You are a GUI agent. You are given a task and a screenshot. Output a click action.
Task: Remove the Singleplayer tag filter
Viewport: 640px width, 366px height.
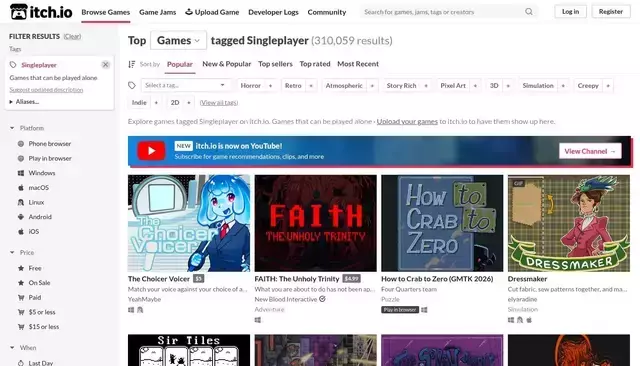[x=105, y=64]
